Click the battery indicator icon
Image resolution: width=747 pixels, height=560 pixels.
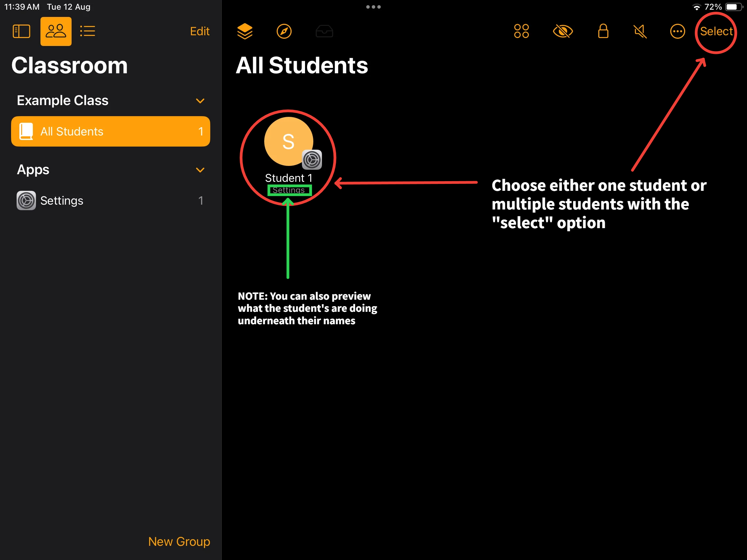(x=734, y=7)
